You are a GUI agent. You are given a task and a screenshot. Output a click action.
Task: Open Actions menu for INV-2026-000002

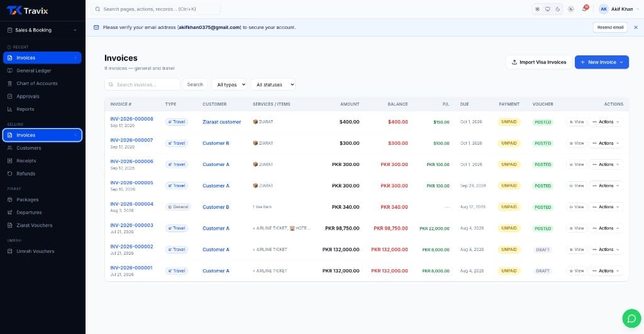point(606,250)
